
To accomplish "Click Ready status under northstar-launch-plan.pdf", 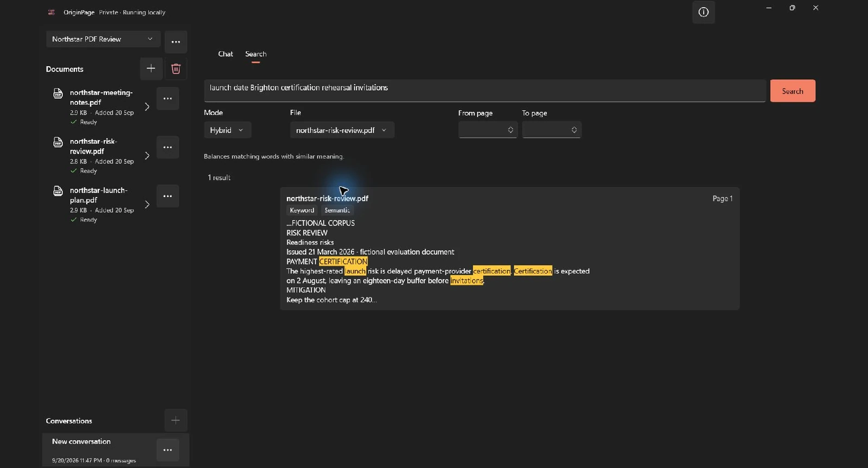I will [x=88, y=220].
